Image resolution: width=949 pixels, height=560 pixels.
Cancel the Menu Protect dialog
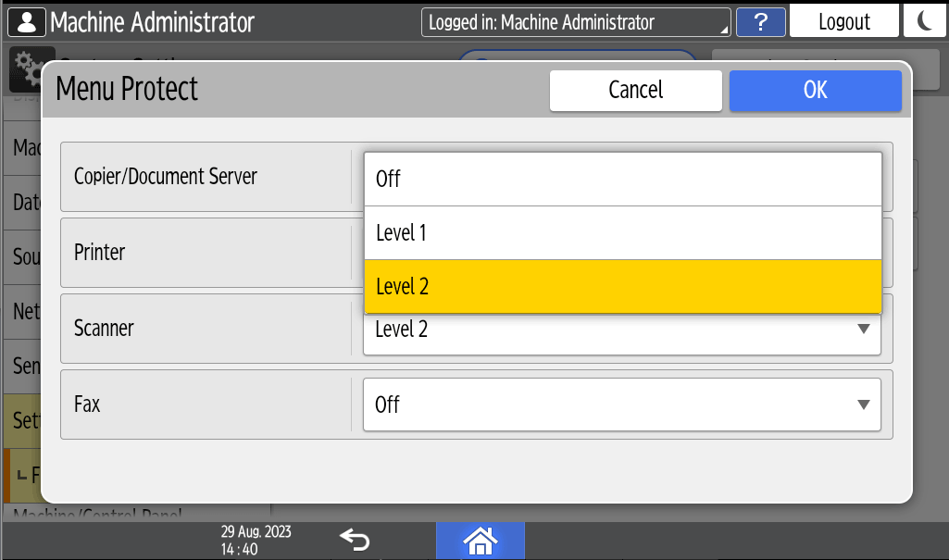pyautogui.click(x=635, y=90)
